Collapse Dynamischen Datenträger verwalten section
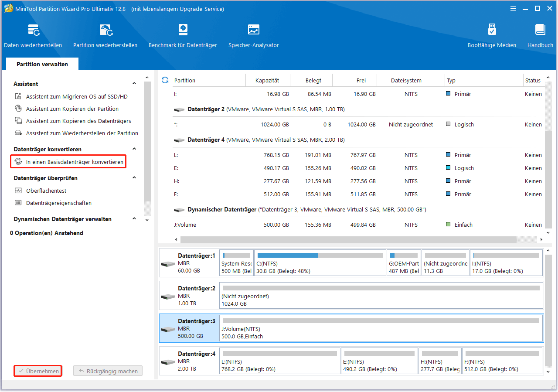The image size is (558, 392). point(134,219)
